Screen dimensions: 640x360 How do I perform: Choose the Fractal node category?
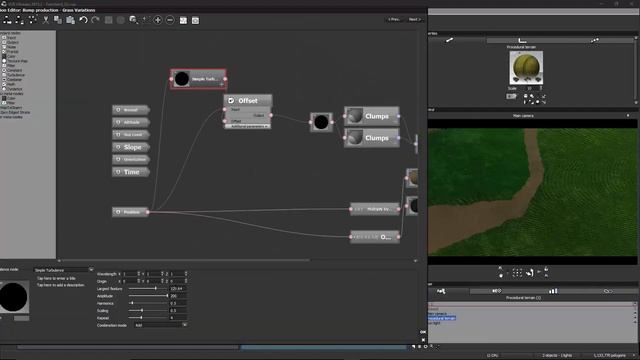click(10, 52)
